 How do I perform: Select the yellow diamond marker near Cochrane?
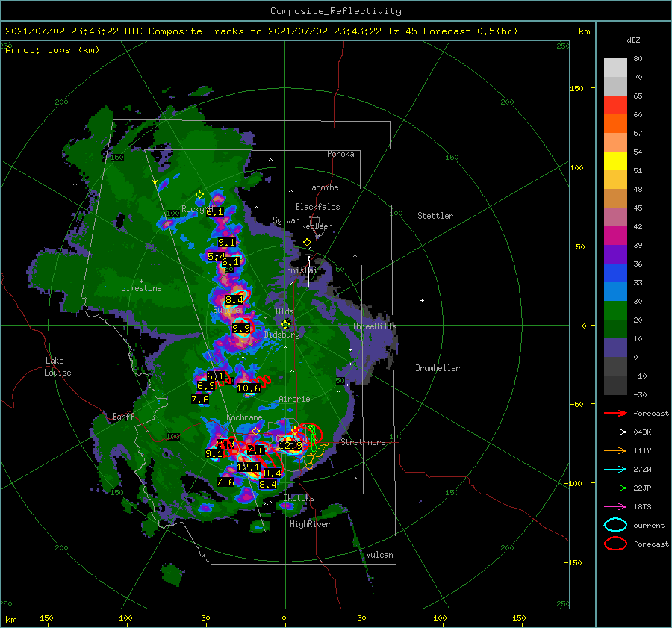click(256, 431)
